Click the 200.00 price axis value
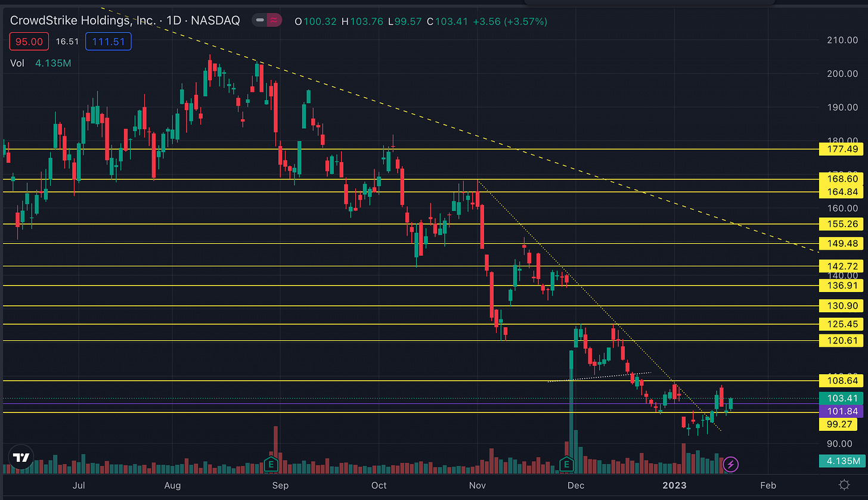 tap(844, 74)
